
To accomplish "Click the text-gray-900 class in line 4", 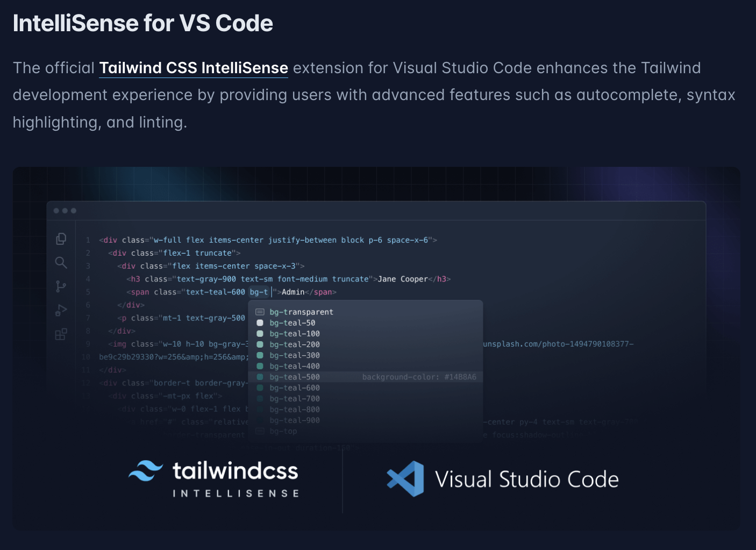I will click(x=206, y=279).
